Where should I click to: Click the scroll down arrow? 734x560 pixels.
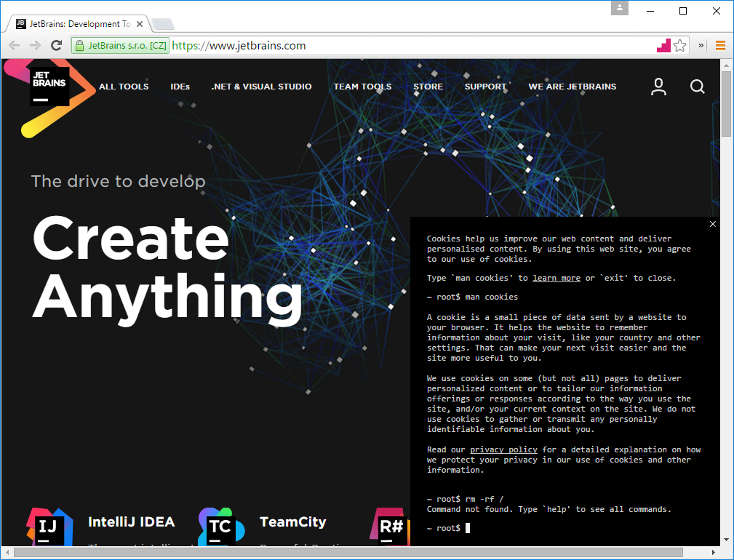pos(726,540)
